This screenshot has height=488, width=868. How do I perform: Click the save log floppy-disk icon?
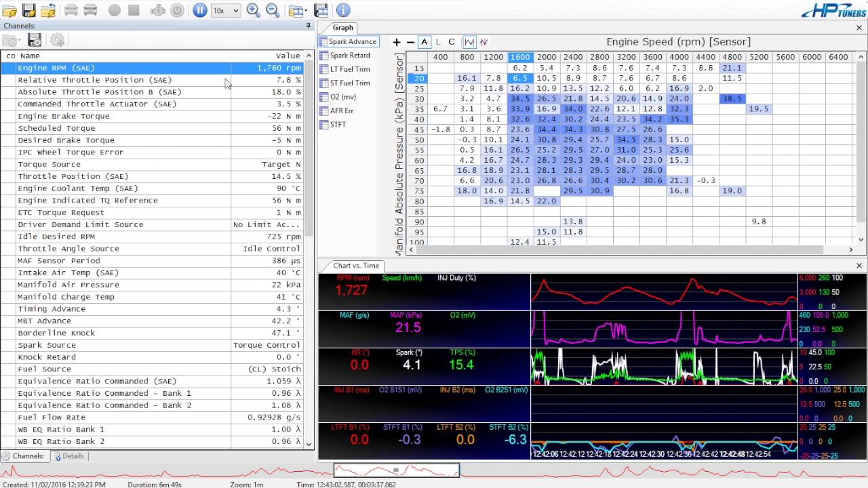[x=28, y=10]
